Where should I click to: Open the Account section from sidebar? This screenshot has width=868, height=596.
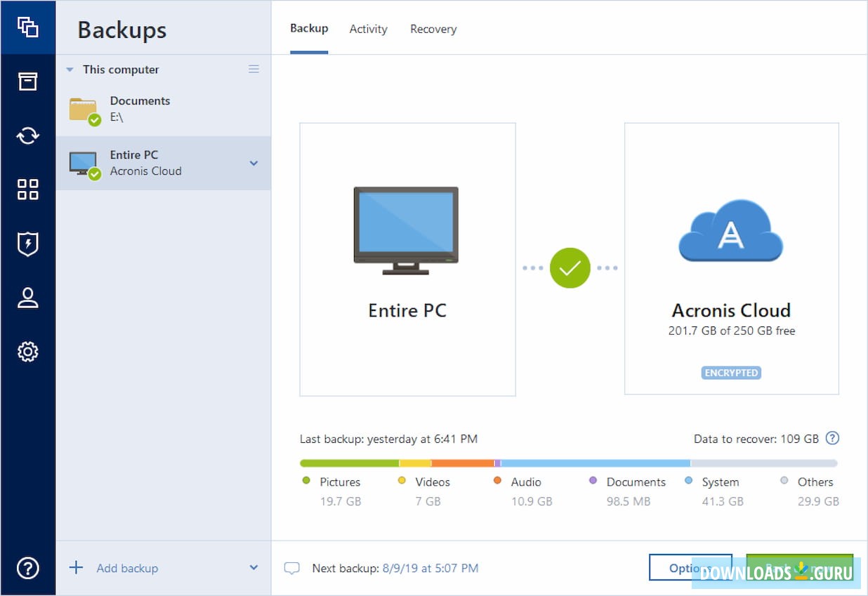[x=28, y=298]
